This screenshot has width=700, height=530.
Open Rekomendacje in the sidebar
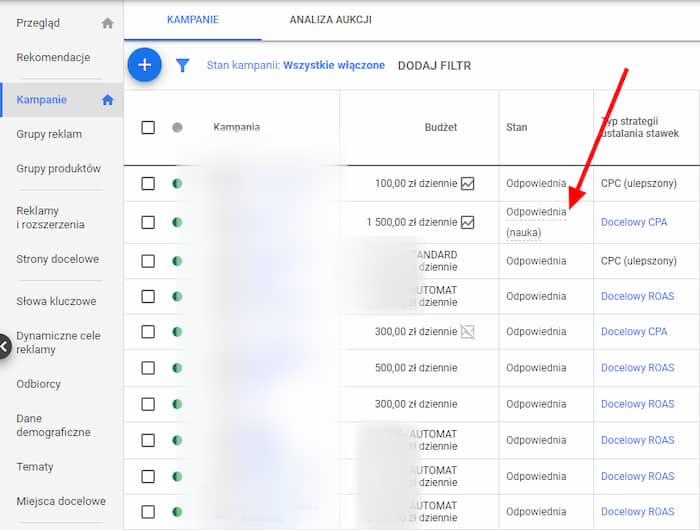click(x=53, y=58)
